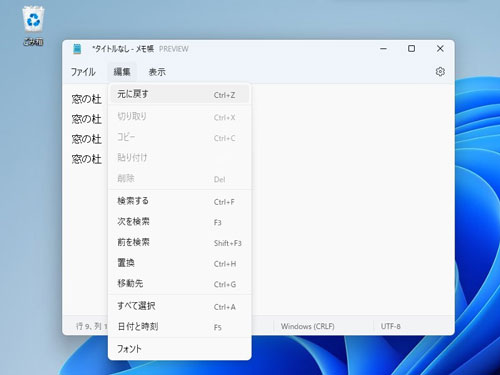Click the last 窓の杜 text line
Viewport: 500px width, 375px height.
click(x=86, y=159)
